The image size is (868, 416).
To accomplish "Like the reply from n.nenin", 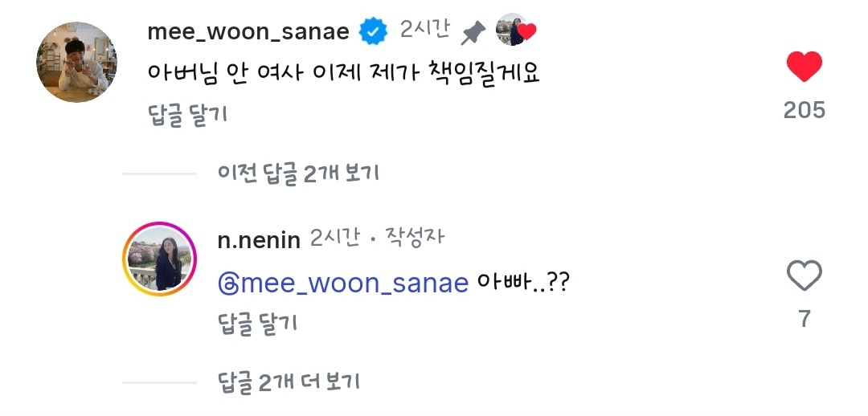I will (x=804, y=275).
